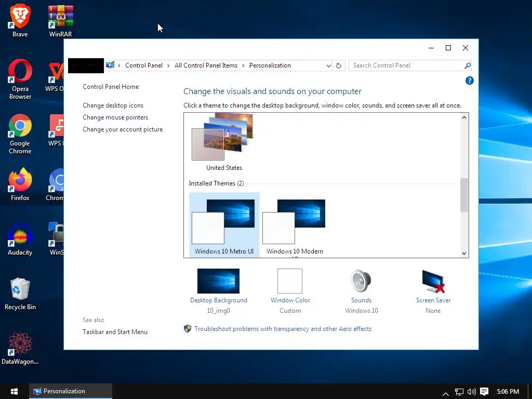532x399 pixels.
Task: Select the United States theme
Action: pyautogui.click(x=224, y=142)
